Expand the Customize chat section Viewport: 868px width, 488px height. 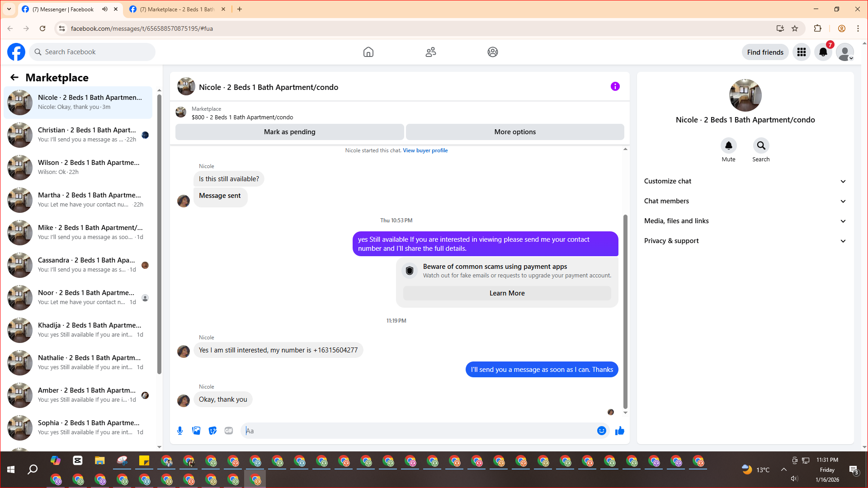point(745,181)
